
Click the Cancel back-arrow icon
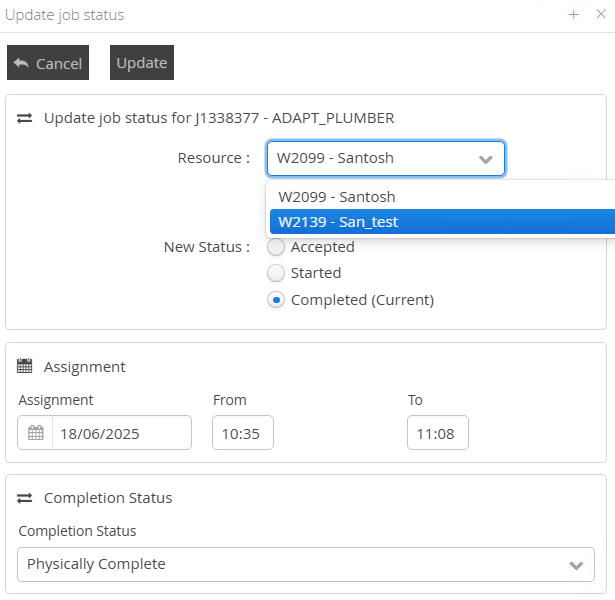(21, 62)
